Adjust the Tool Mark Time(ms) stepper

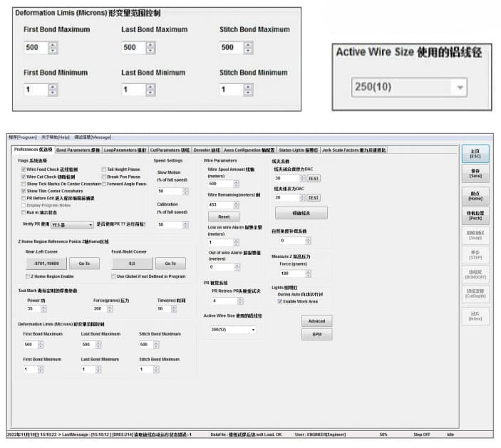(x=173, y=309)
